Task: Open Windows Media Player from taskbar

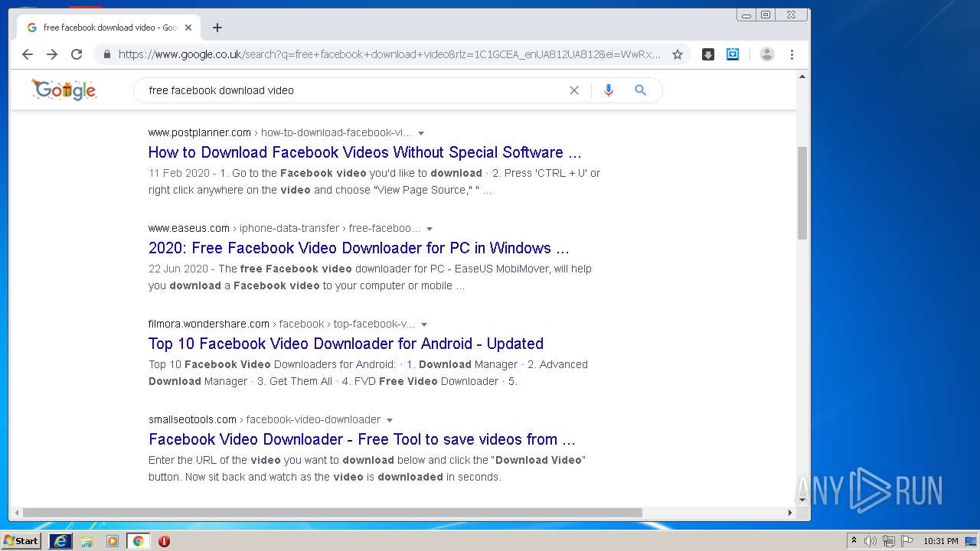Action: (113, 541)
